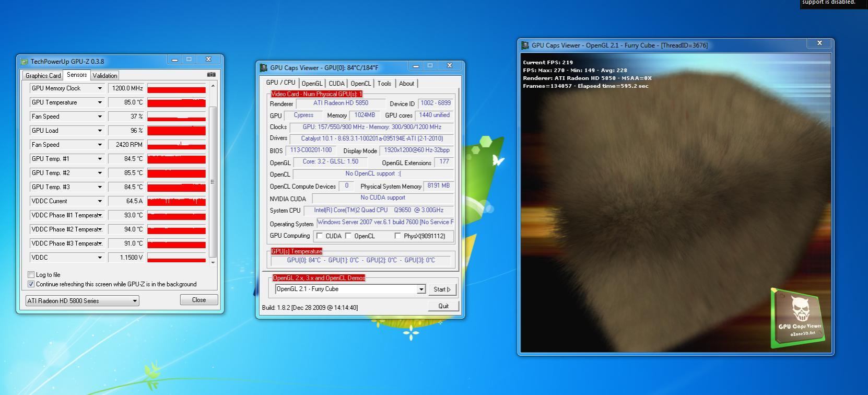Open the About tab in GPU Caps Viewer
The height and width of the screenshot is (395, 868).
(x=407, y=84)
